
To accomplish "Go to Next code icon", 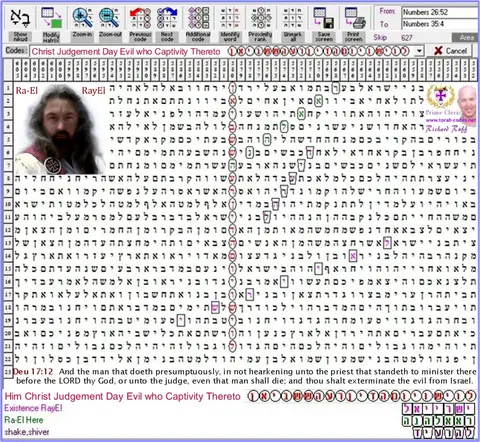I will click(167, 18).
